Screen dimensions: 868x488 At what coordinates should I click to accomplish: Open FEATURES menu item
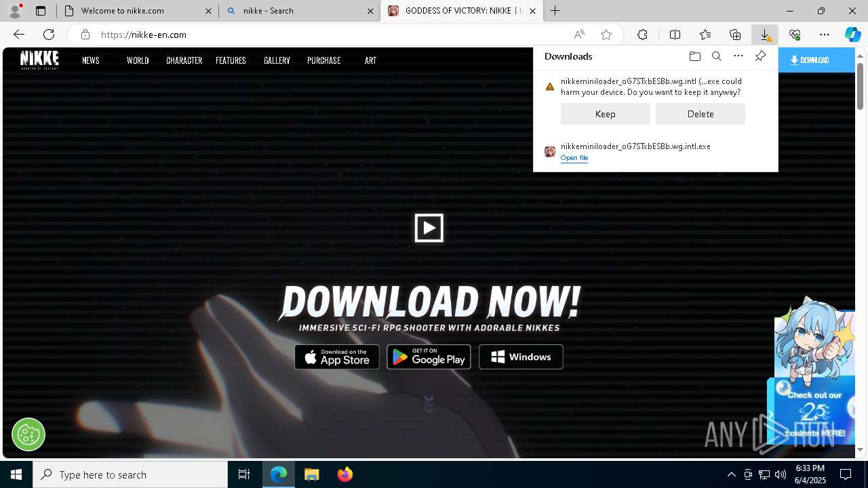231,60
